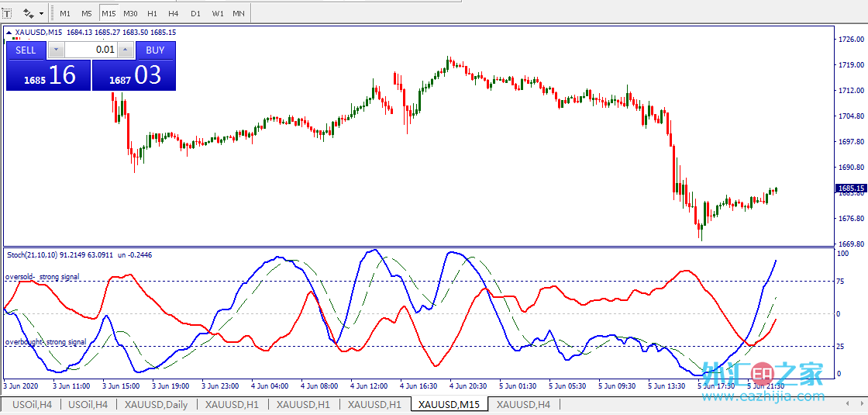
Task: Click the 'overbought- strong signal' level label
Action: [x=46, y=342]
